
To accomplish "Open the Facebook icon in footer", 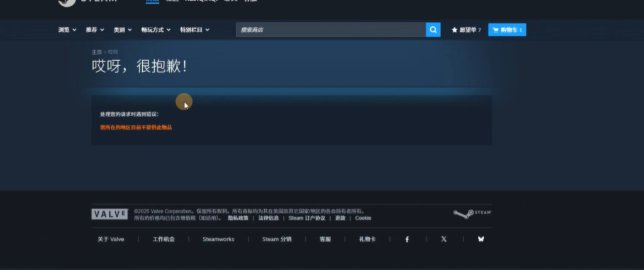I will click(407, 239).
